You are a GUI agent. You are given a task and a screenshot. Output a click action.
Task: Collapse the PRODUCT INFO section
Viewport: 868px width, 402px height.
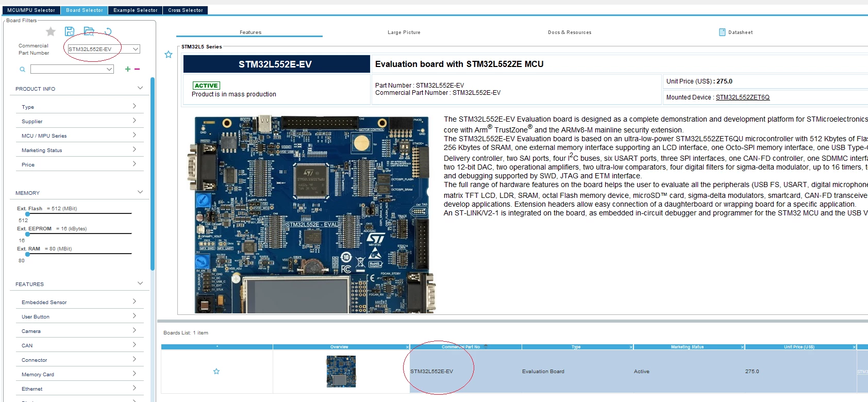[x=140, y=88]
